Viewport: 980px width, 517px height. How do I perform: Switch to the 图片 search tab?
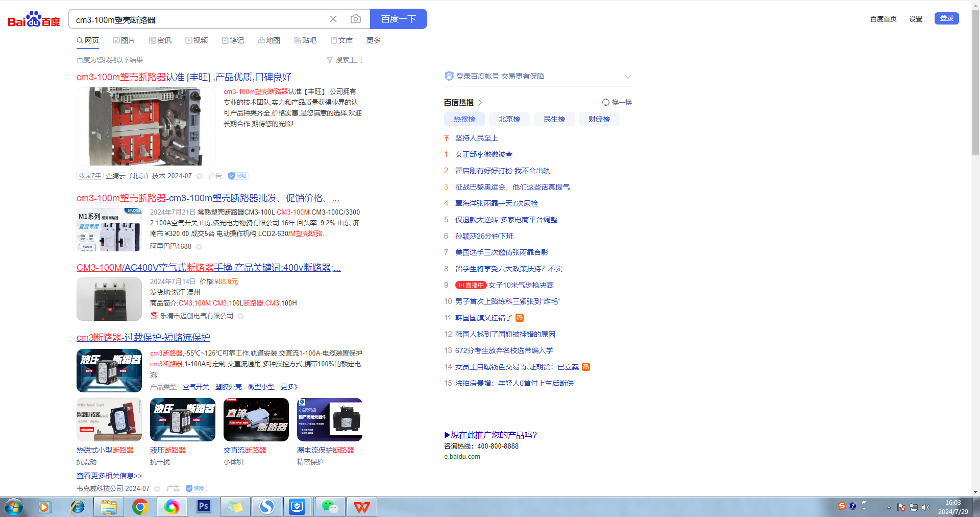click(124, 40)
